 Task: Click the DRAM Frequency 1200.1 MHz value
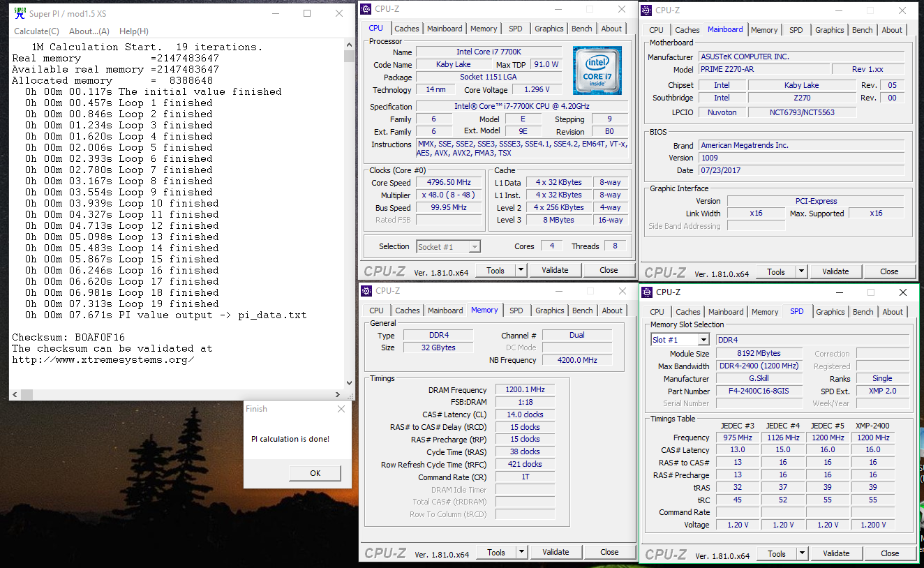click(525, 389)
